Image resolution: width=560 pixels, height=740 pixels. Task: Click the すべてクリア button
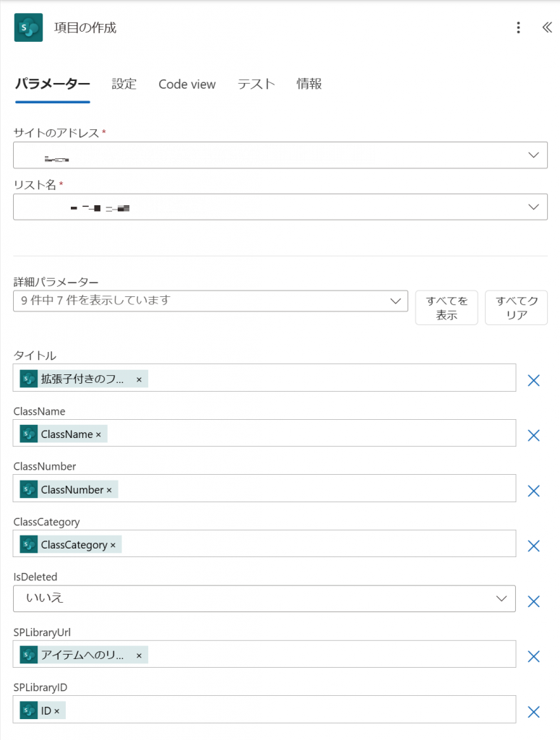click(x=516, y=308)
